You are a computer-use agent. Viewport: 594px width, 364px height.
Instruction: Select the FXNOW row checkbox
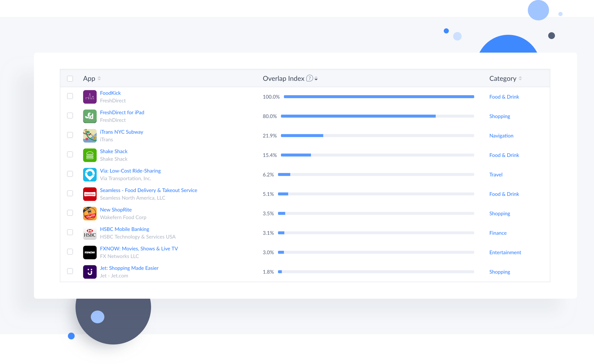pos(70,252)
